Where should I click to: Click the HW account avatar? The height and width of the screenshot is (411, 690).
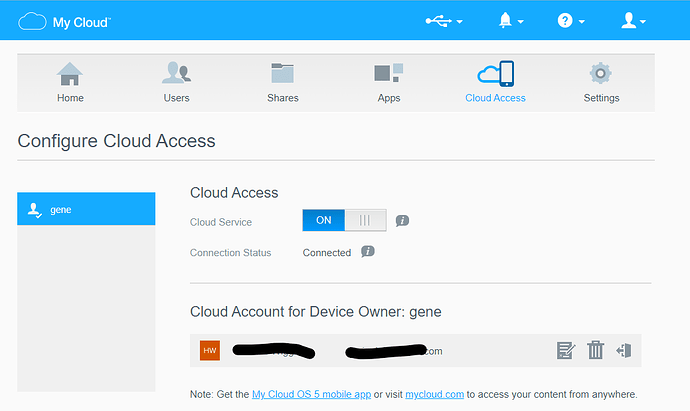210,350
